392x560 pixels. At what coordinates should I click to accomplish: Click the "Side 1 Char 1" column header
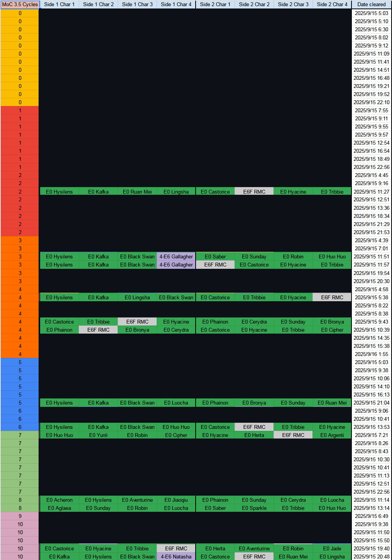(59, 4)
